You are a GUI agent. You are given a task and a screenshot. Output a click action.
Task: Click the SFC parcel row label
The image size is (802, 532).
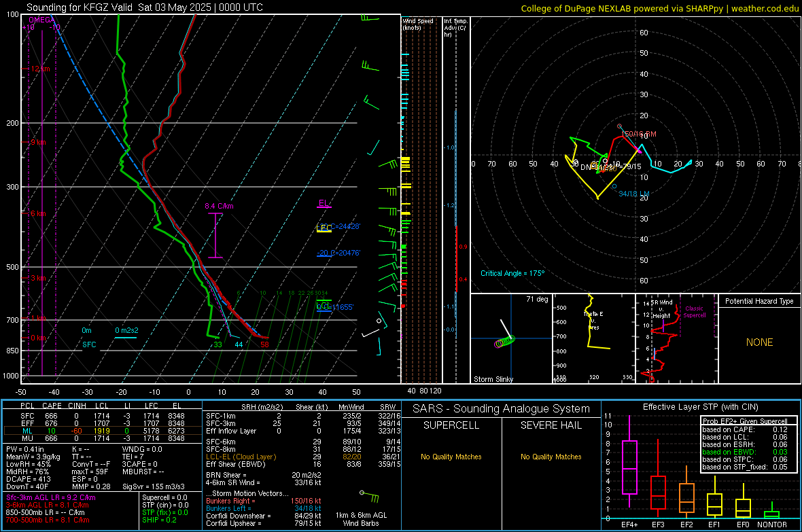click(x=27, y=416)
